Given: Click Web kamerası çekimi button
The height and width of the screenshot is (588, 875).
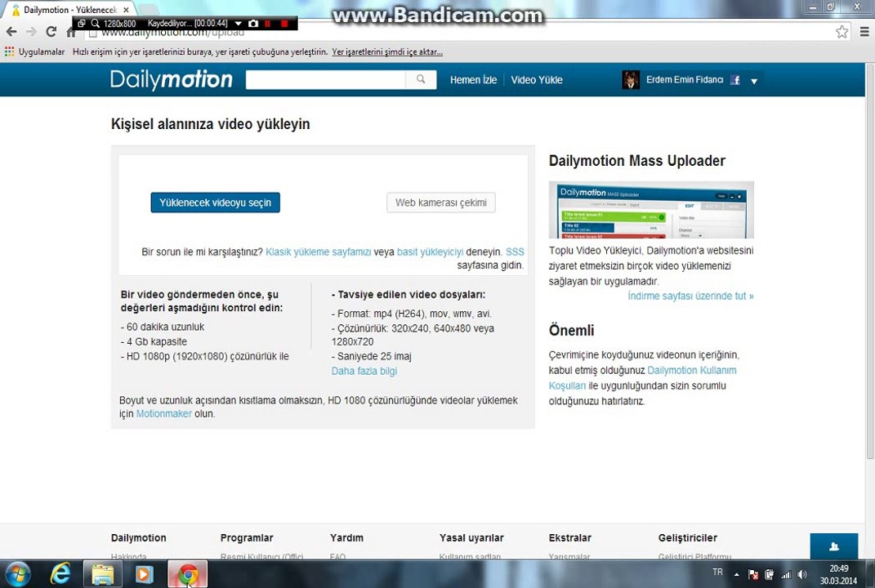Looking at the screenshot, I should (x=441, y=203).
